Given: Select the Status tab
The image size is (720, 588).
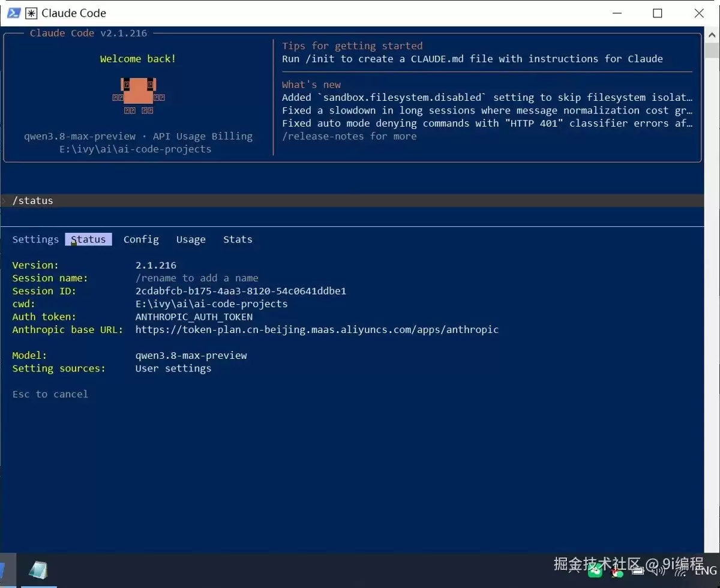Looking at the screenshot, I should 88,239.
